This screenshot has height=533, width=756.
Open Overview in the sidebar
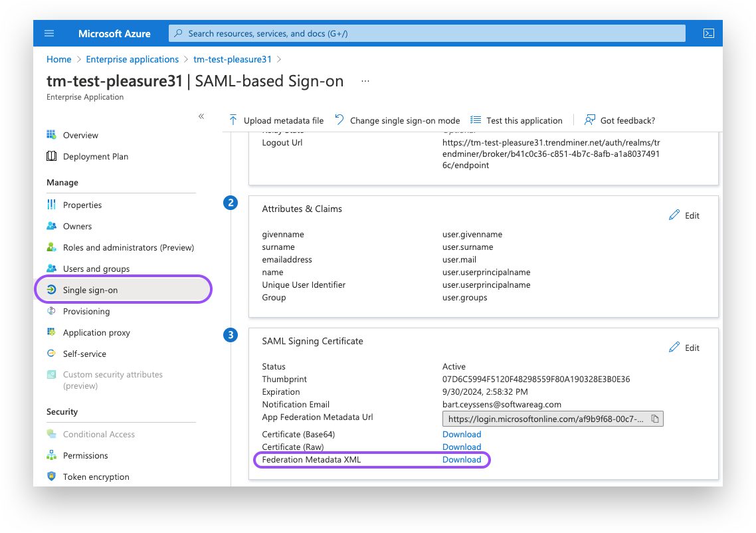80,135
